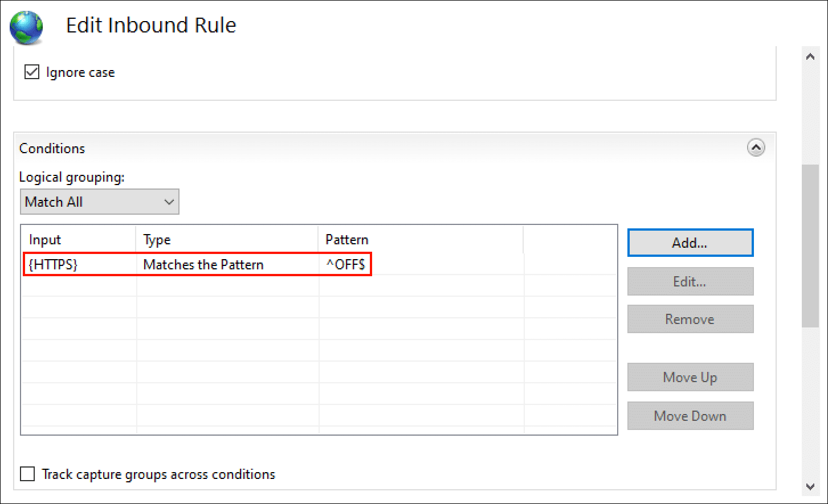Select the {HTTPS} condition row
Viewport: 828px width, 504px height.
54,264
